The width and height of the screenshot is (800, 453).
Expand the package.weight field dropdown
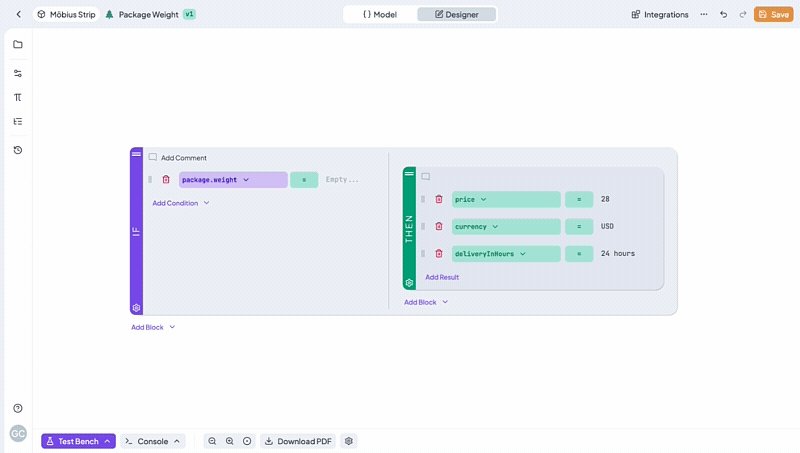[x=246, y=180]
